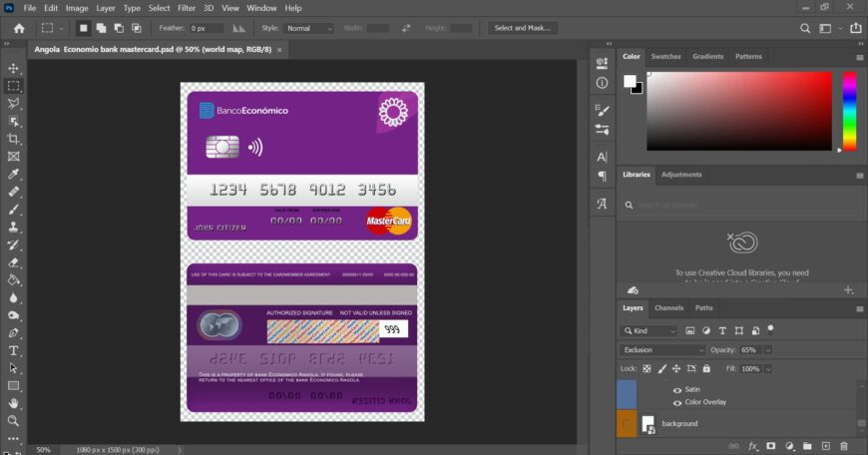Add a layer mask icon
The width and height of the screenshot is (868, 455).
pos(771,446)
